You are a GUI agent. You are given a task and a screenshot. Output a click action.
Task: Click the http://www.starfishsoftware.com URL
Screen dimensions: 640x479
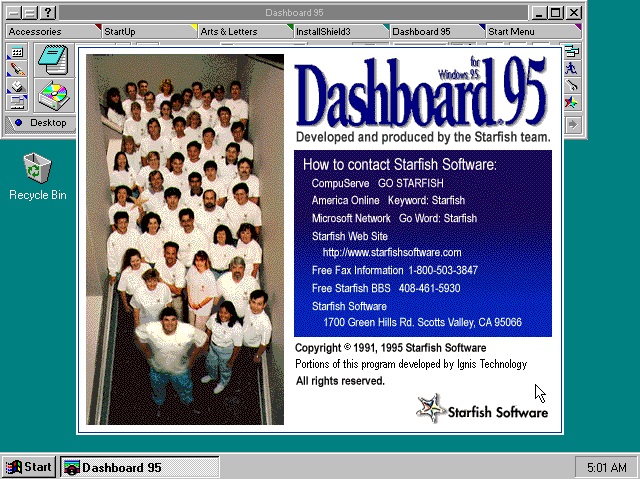click(x=392, y=253)
